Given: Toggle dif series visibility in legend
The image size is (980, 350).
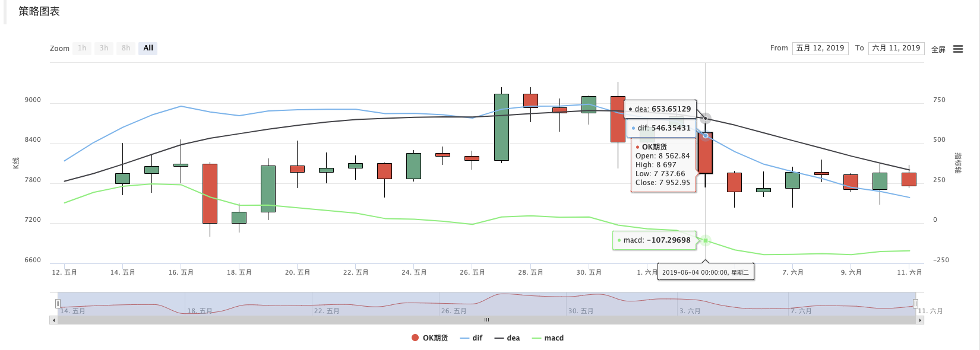Looking at the screenshot, I should coord(472,338).
